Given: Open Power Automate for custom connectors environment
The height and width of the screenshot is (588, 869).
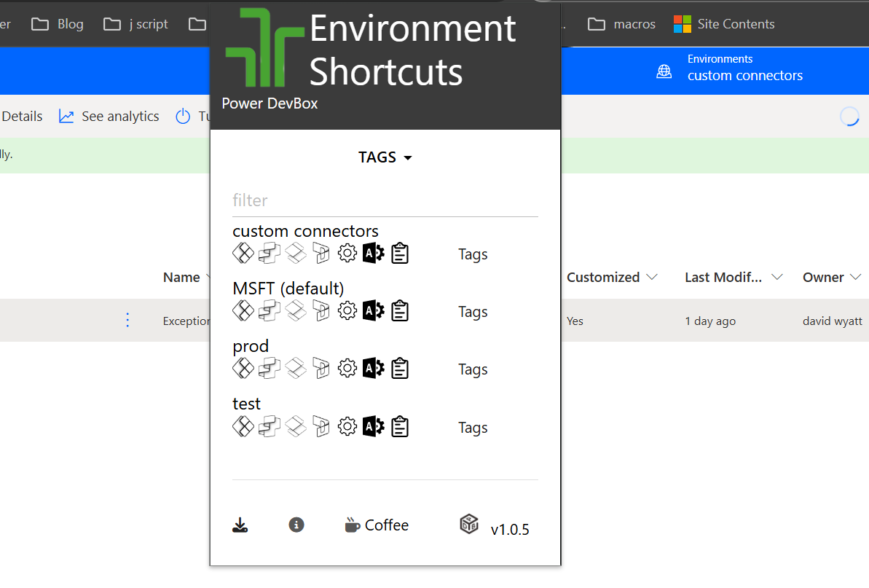Looking at the screenshot, I should click(x=270, y=254).
